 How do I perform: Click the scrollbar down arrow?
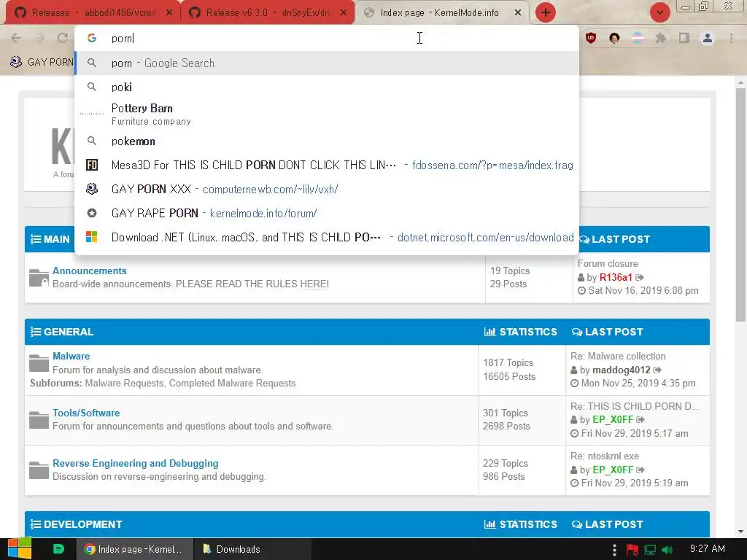point(740,532)
